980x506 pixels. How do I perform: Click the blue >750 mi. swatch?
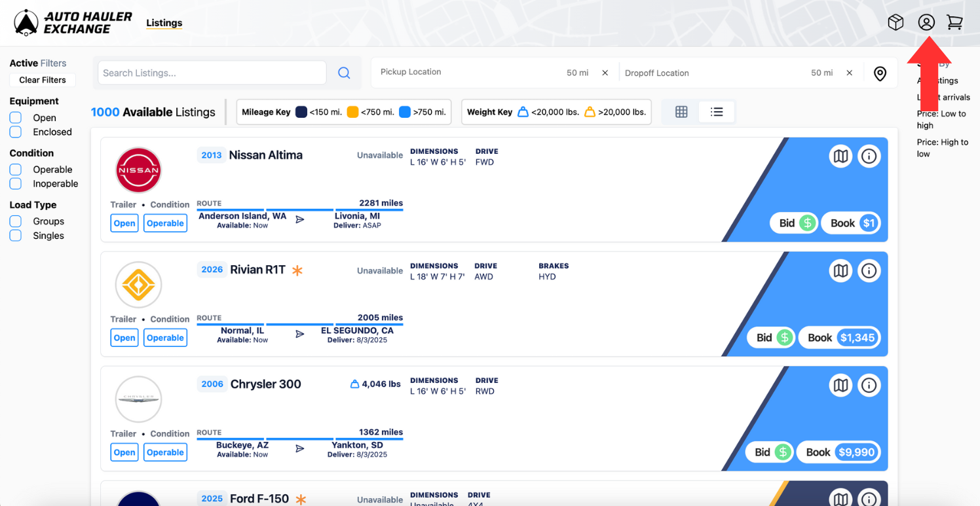tap(405, 112)
